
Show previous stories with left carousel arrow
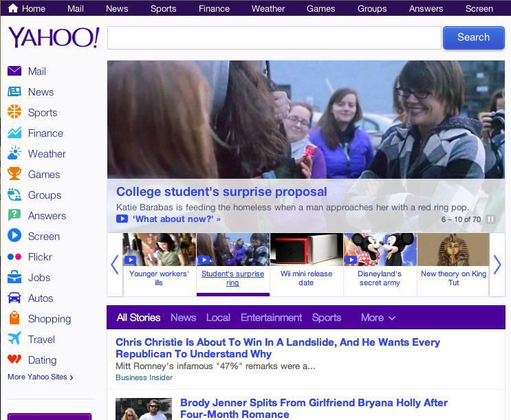tap(115, 265)
